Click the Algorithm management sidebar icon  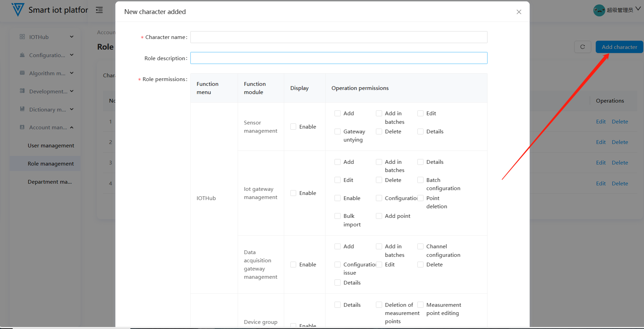[x=22, y=73]
